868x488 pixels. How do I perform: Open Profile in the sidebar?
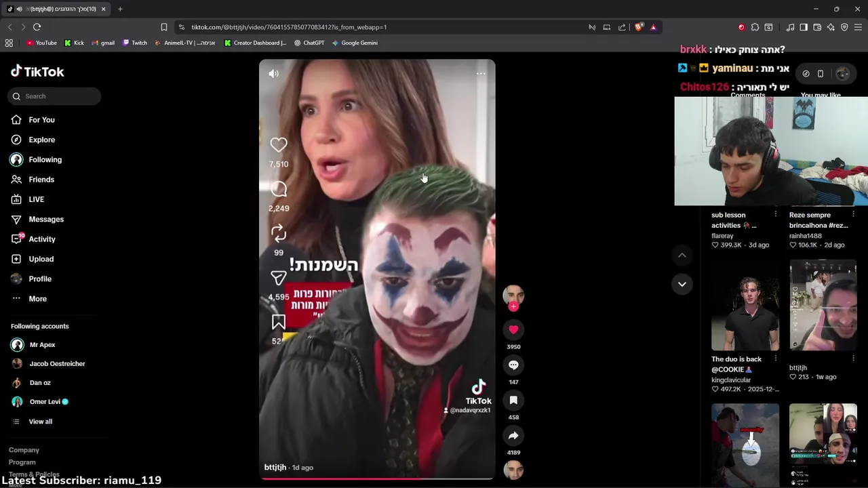[40, 279]
